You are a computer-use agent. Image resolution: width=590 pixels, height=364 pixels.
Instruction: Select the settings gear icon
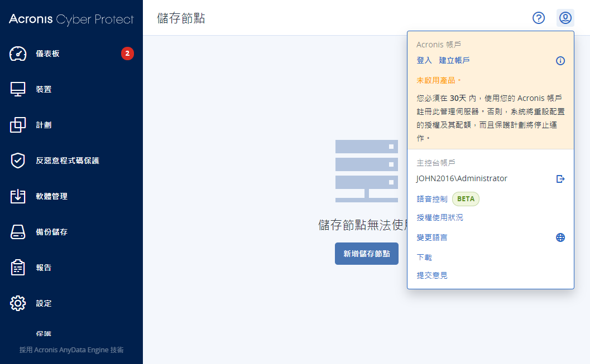(18, 303)
